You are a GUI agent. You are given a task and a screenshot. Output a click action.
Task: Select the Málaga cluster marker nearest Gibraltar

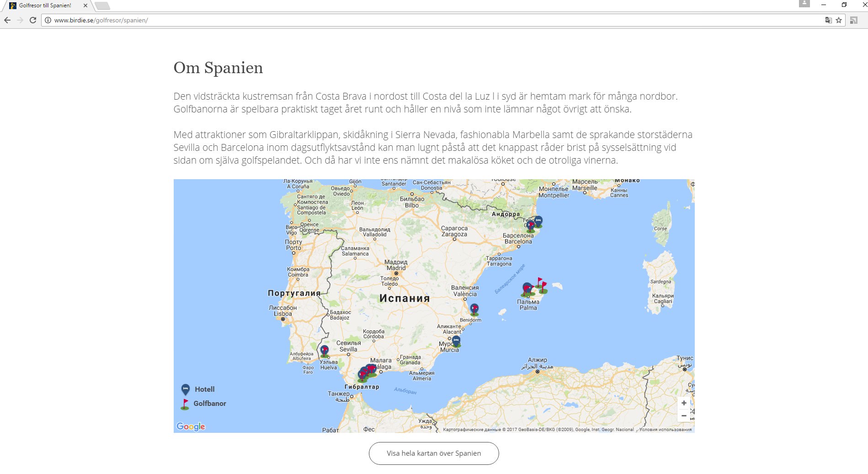[x=362, y=376]
